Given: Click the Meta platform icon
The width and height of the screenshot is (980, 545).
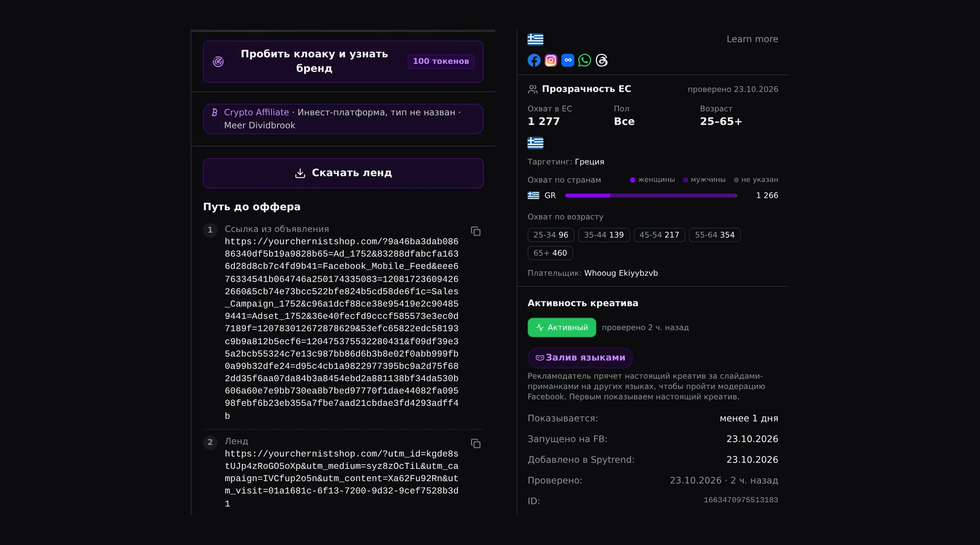Looking at the screenshot, I should [568, 60].
